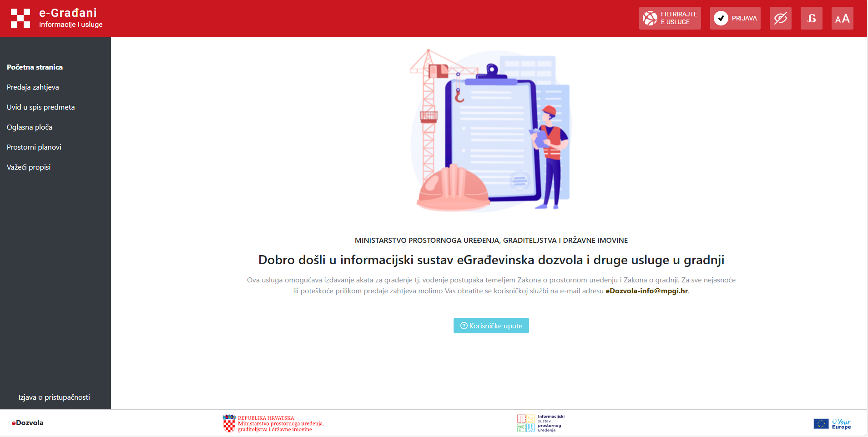The image size is (868, 437).
Task: Open the Izjava o pristupačnosti link
Action: 54,397
